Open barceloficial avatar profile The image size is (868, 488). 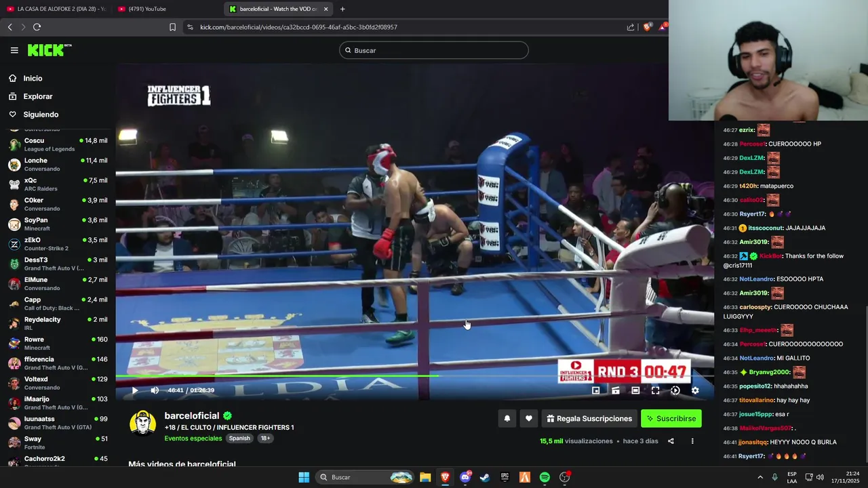pos(142,423)
